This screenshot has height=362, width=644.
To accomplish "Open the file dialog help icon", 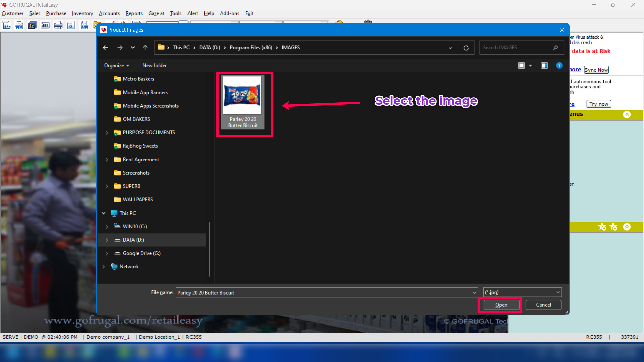I will click(559, 66).
